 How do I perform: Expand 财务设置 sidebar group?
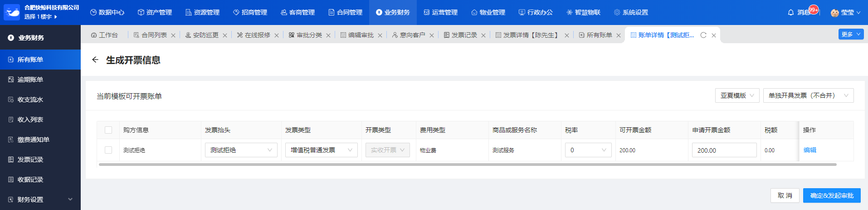pyautogui.click(x=40, y=200)
